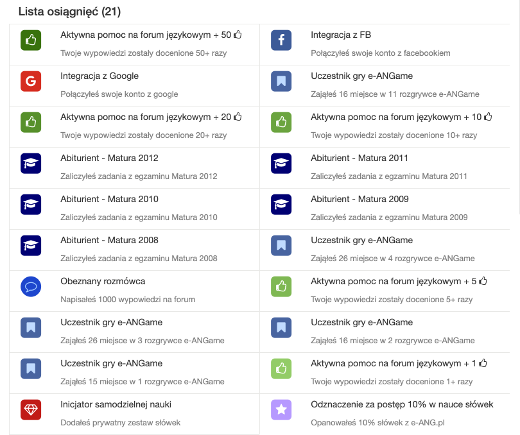Click the bookmark icon for 11 rozgrywce e-ANGame

point(281,81)
